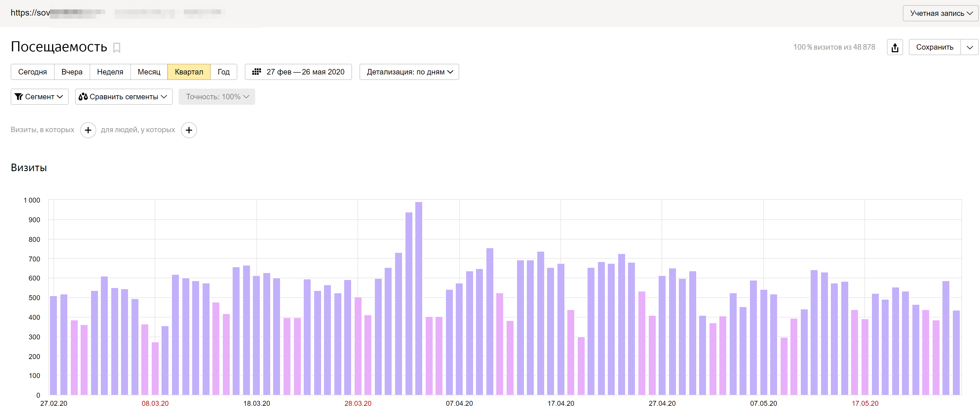
Task: Click the droplets icon on Сравнить сегменты
Action: [83, 97]
